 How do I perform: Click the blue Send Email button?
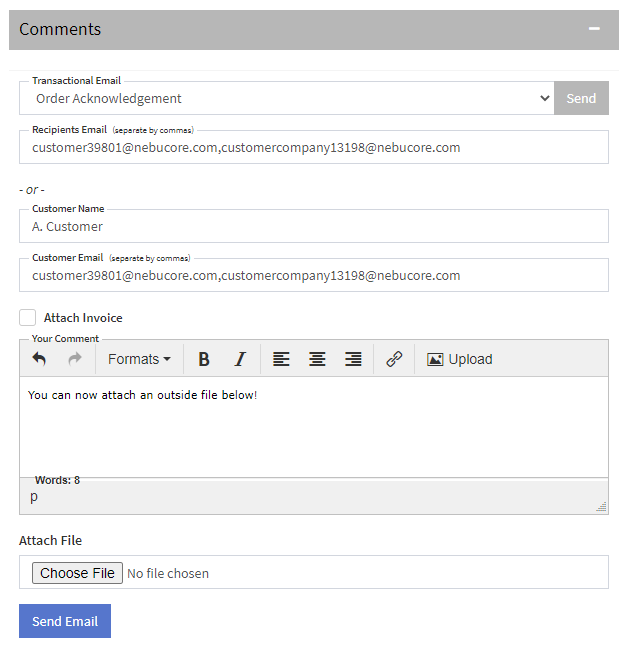(65, 621)
